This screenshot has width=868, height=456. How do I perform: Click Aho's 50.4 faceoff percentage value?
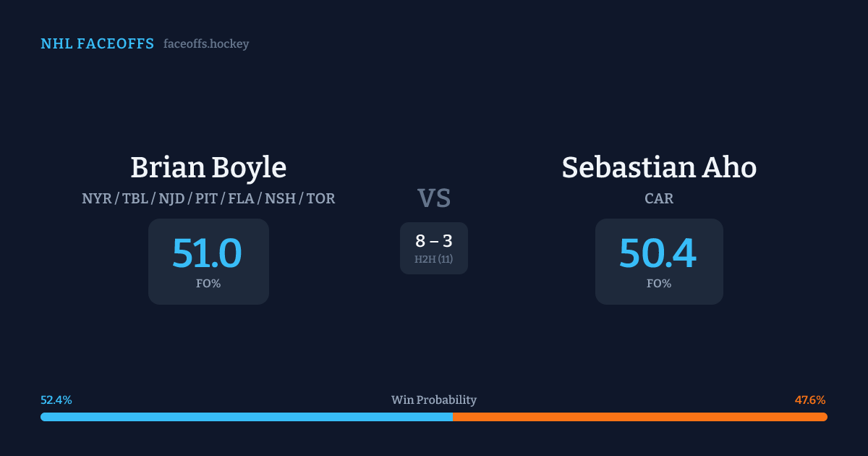click(658, 254)
